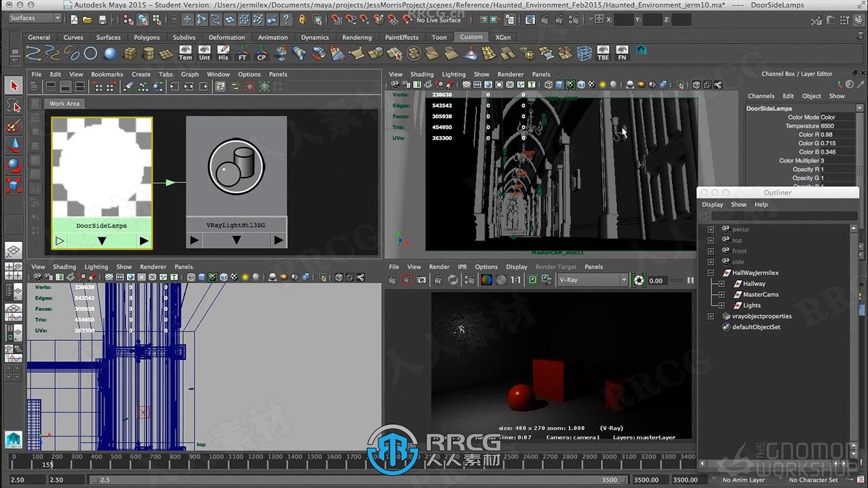Choose the Scale tool cube icon
This screenshot has height=488, width=868.
click(14, 185)
